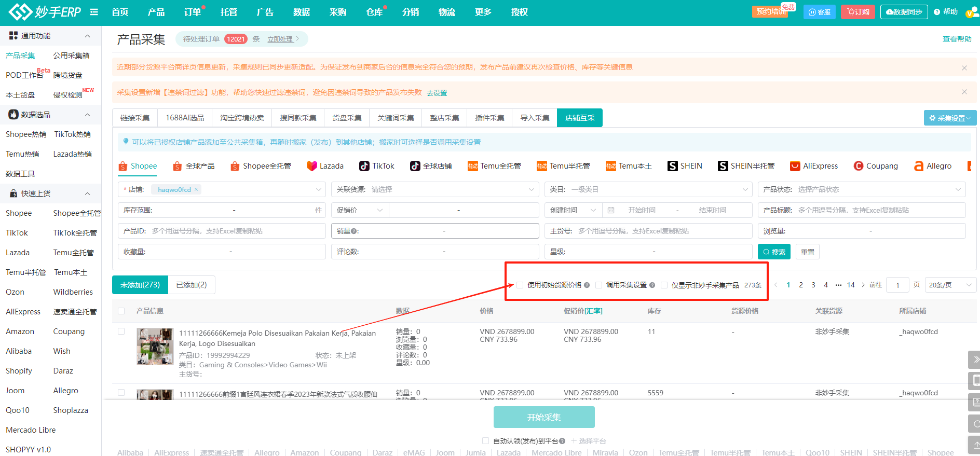Click the 数据同步 cloud button
Screen dimensions: 980x456
[x=904, y=12]
